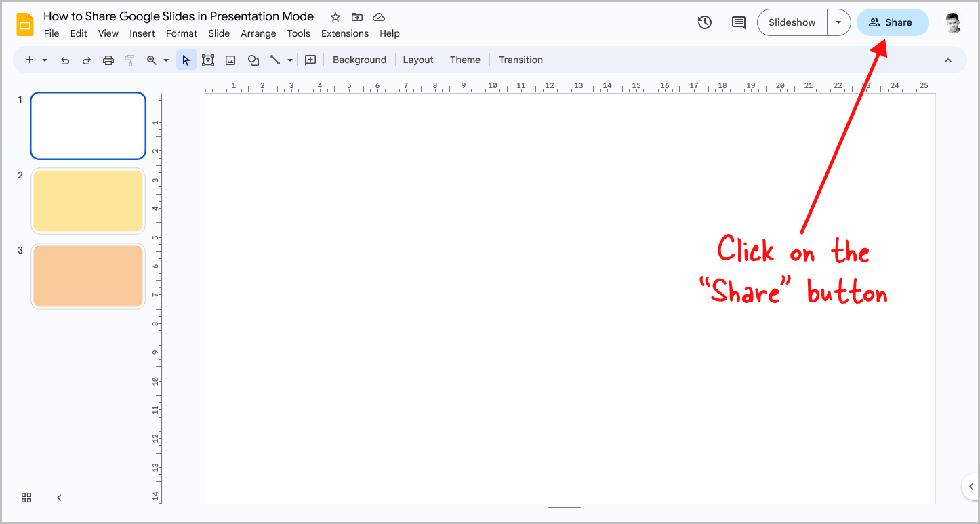Click the Share button
980x524 pixels.
tap(893, 22)
